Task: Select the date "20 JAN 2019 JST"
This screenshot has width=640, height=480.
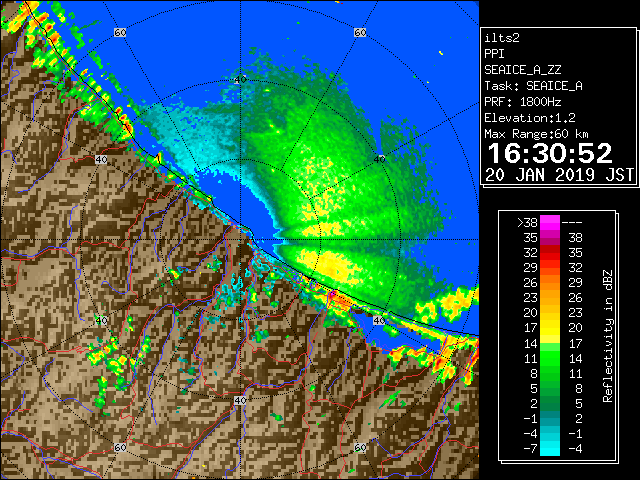Action: pos(559,175)
